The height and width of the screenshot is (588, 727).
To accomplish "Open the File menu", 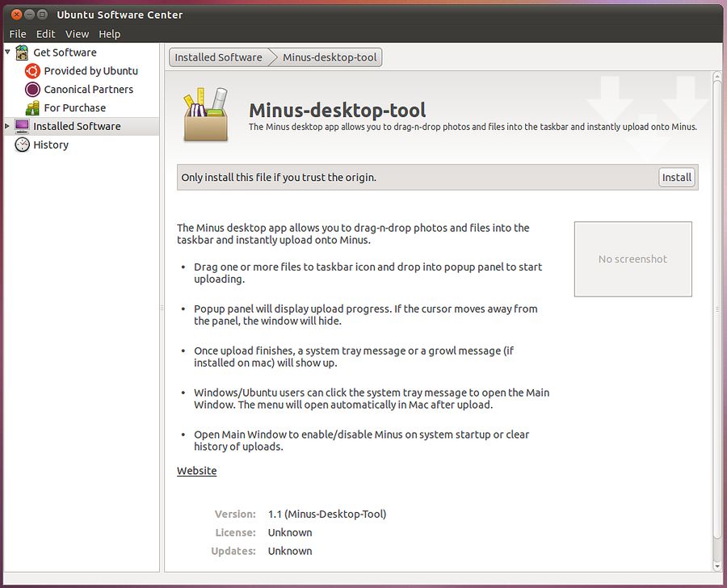I will [18, 34].
